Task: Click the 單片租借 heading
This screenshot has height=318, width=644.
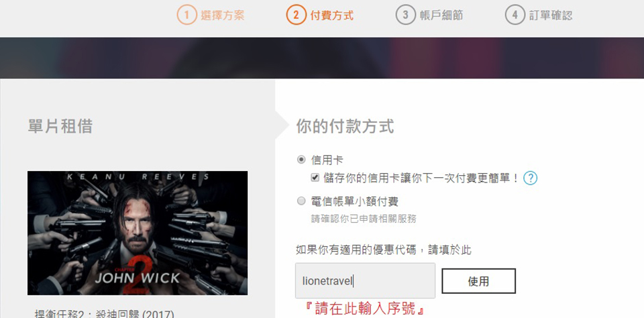Action: point(60,126)
